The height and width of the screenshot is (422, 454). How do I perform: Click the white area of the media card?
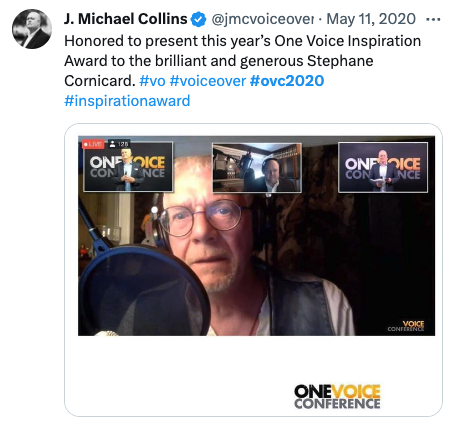[180, 375]
